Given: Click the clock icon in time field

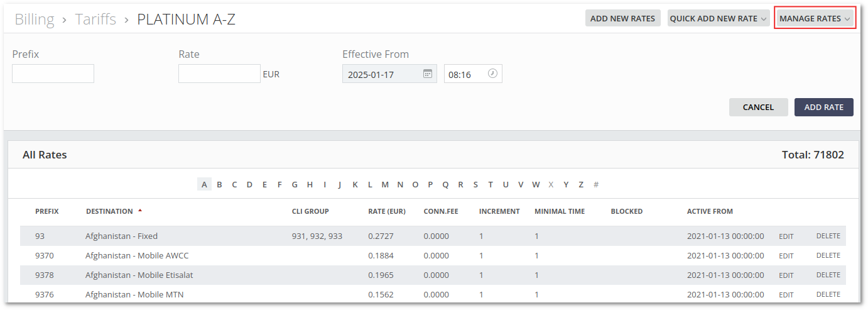Looking at the screenshot, I should coord(492,74).
